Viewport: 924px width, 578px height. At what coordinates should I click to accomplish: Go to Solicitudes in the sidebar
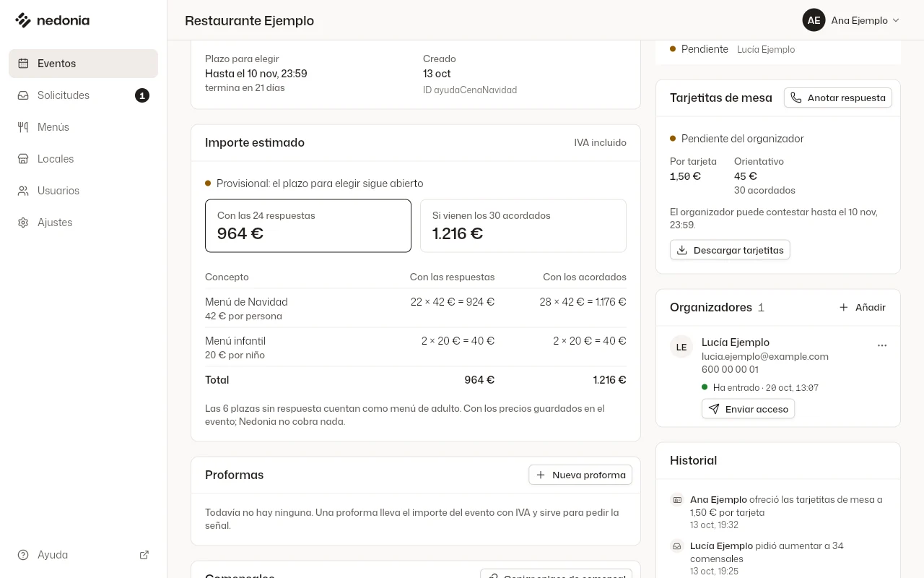[83, 95]
